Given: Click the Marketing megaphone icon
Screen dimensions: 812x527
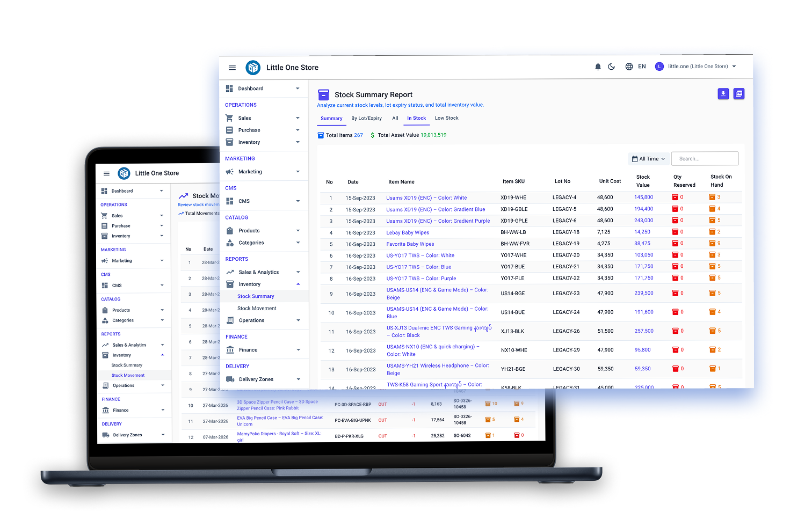Looking at the screenshot, I should [x=230, y=171].
